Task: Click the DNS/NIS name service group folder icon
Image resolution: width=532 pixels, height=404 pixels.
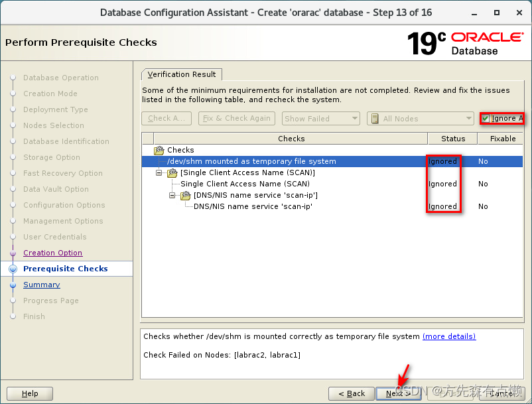Action: 186,196
